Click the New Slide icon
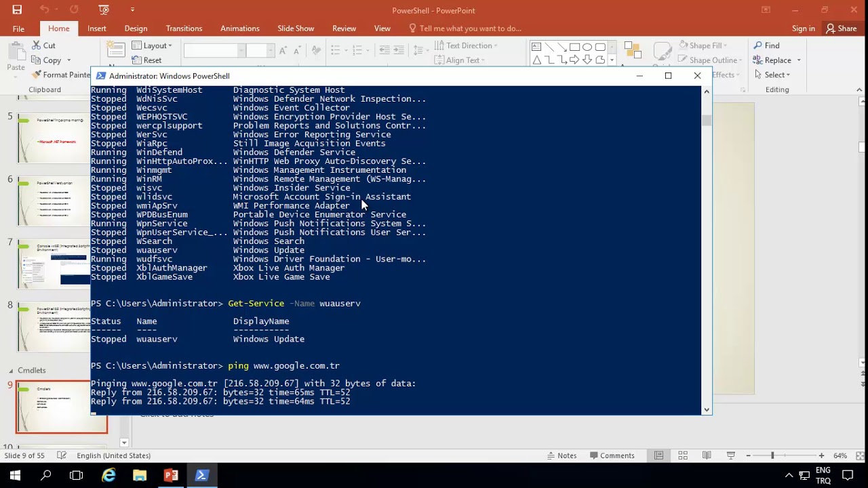This screenshot has height=488, width=868. point(116,49)
